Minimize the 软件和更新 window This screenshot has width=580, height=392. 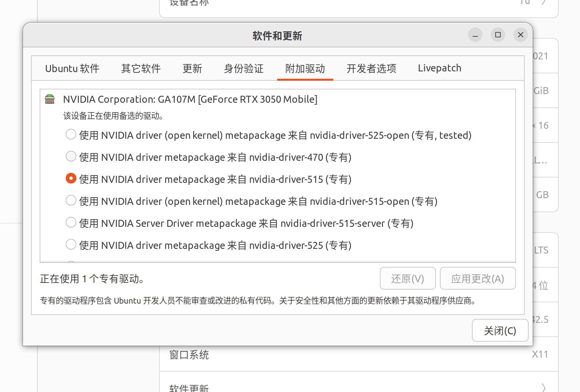[475, 35]
